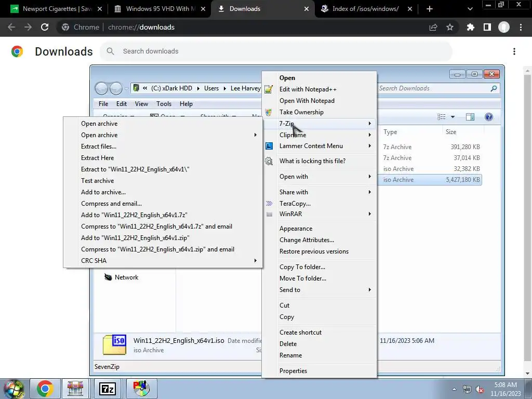This screenshot has width=532, height=399.
Task: Expand the second Open archive submenu
Action: click(163, 135)
